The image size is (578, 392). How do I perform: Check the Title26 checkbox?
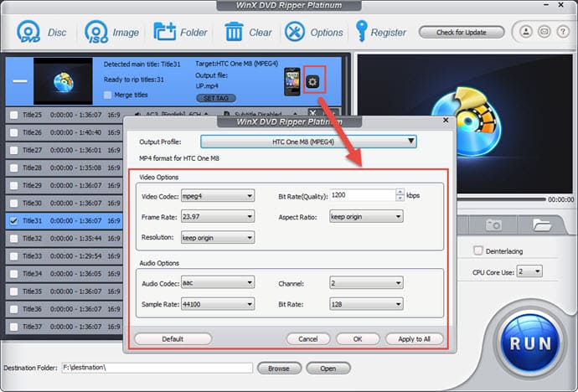[x=14, y=132]
